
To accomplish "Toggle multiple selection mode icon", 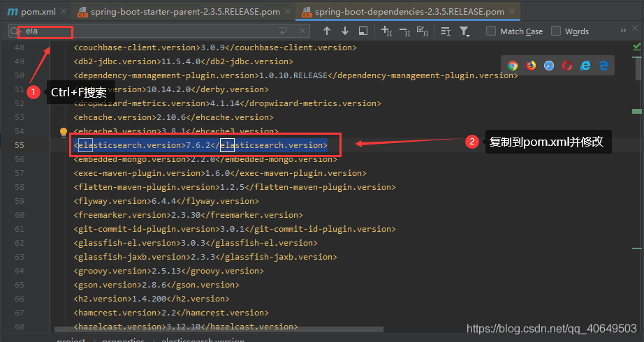I will [446, 31].
